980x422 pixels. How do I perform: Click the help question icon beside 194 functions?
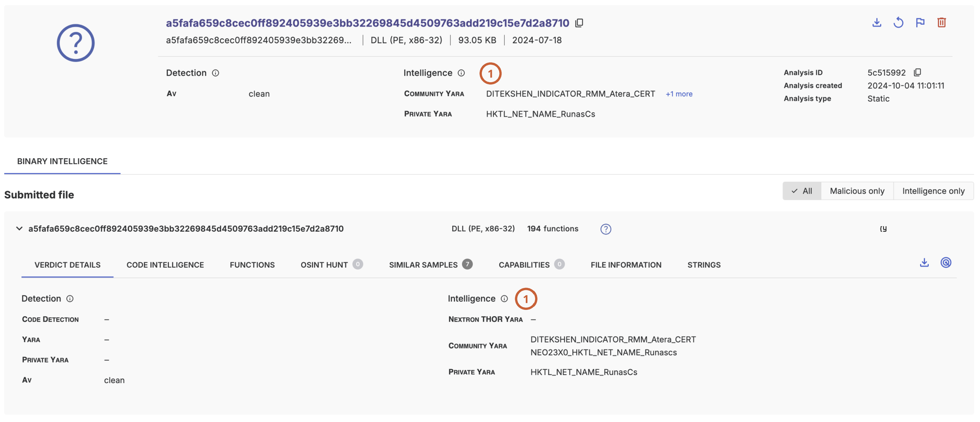[x=606, y=229]
